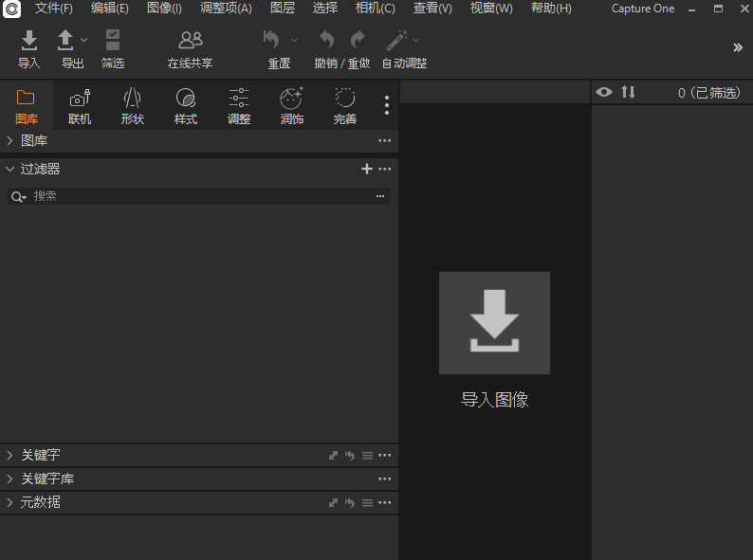Viewport: 753px width, 560px height.
Task: Open the 关键字库 panel options menu
Action: click(x=385, y=479)
